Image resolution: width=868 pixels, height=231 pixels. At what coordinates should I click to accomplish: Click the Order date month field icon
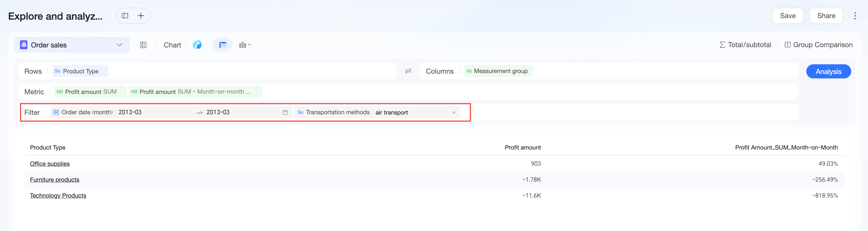(x=56, y=112)
